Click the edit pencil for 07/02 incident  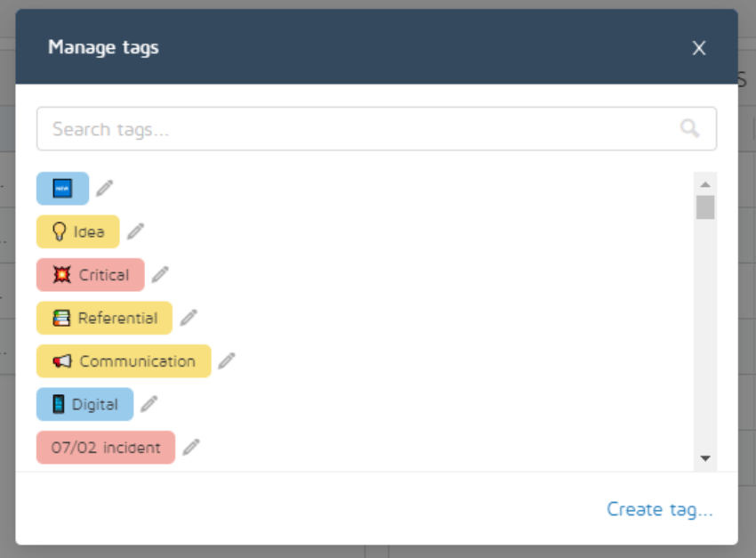coord(189,448)
